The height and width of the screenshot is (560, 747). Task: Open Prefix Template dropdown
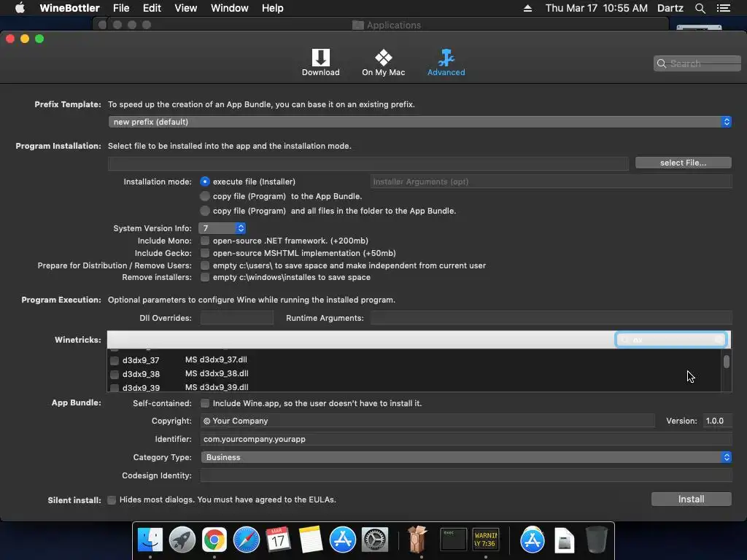419,122
